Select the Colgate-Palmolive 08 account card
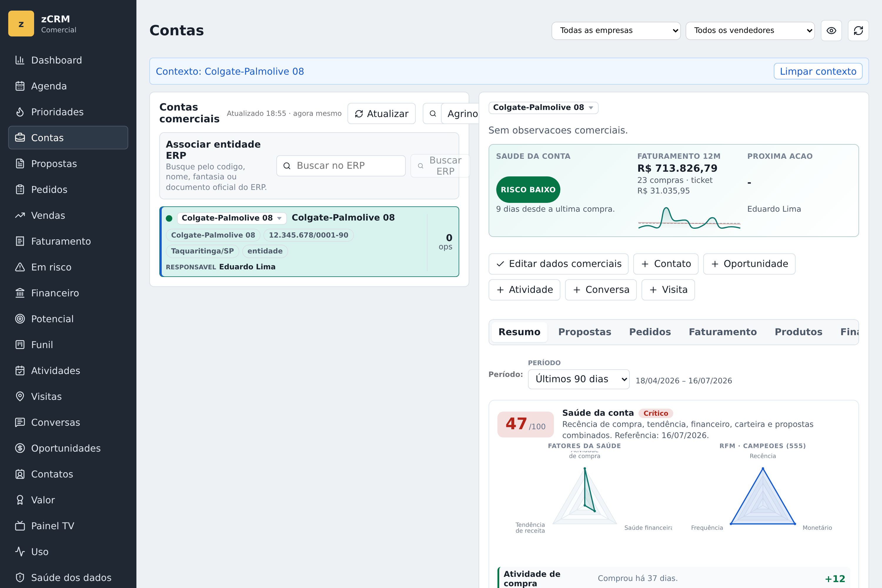This screenshot has width=882, height=588. click(x=309, y=241)
